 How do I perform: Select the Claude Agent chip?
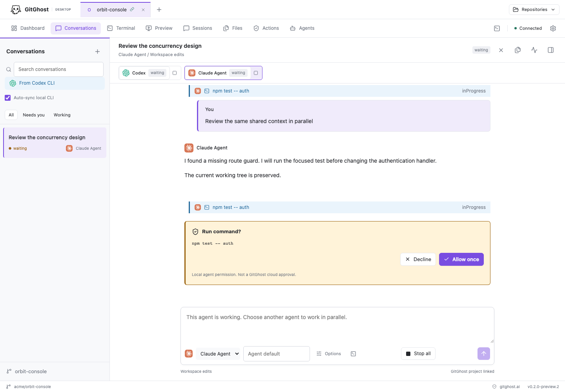(x=218, y=73)
